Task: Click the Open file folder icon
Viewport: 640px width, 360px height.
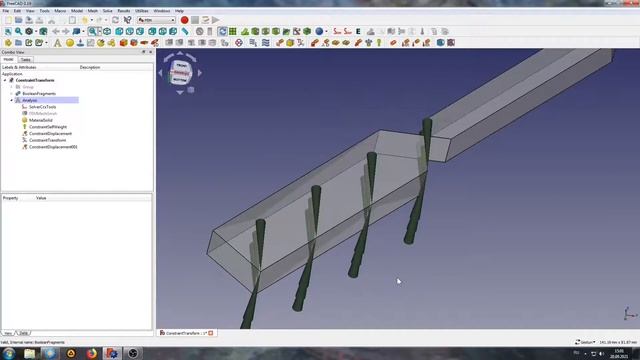Action: [x=18, y=20]
